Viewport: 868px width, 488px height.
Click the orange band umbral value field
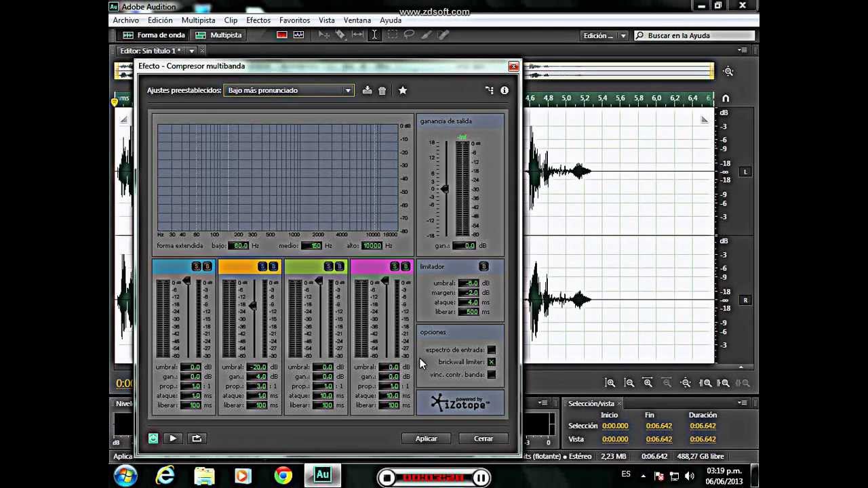click(257, 367)
